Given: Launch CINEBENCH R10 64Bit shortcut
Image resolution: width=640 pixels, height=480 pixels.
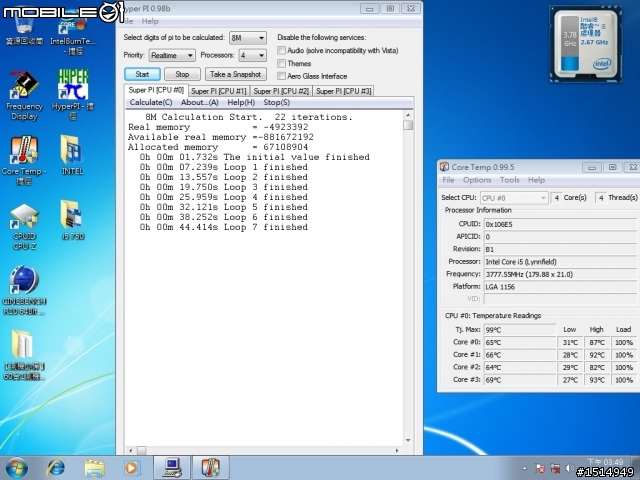Looking at the screenshot, I should pos(24,291).
